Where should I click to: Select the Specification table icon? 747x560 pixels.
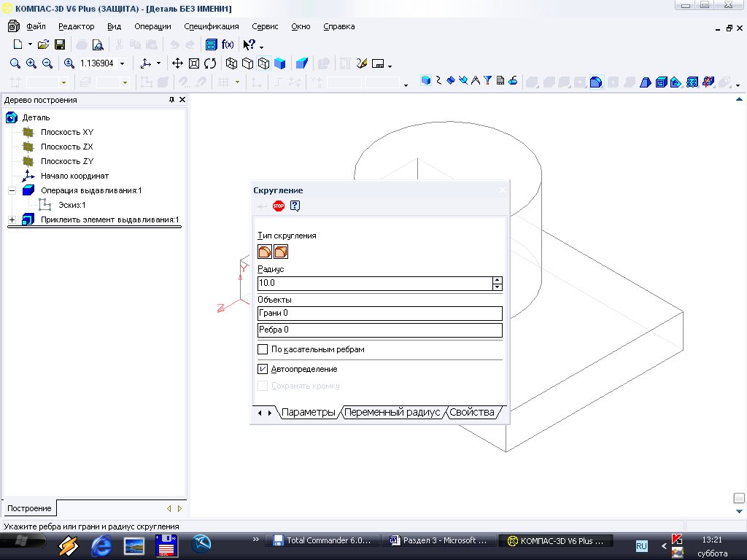pyautogui.click(x=500, y=80)
